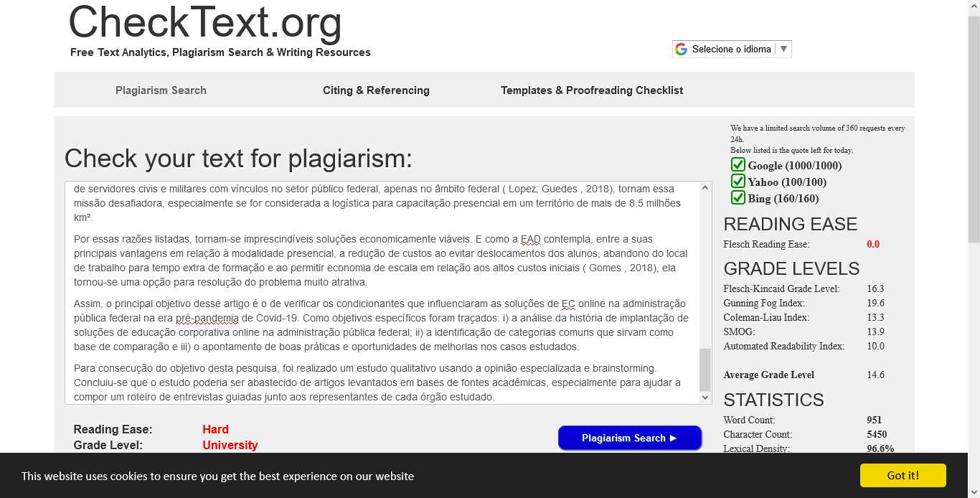This screenshot has height=498, width=980.
Task: Click the red University grade level label
Action: (x=230, y=445)
